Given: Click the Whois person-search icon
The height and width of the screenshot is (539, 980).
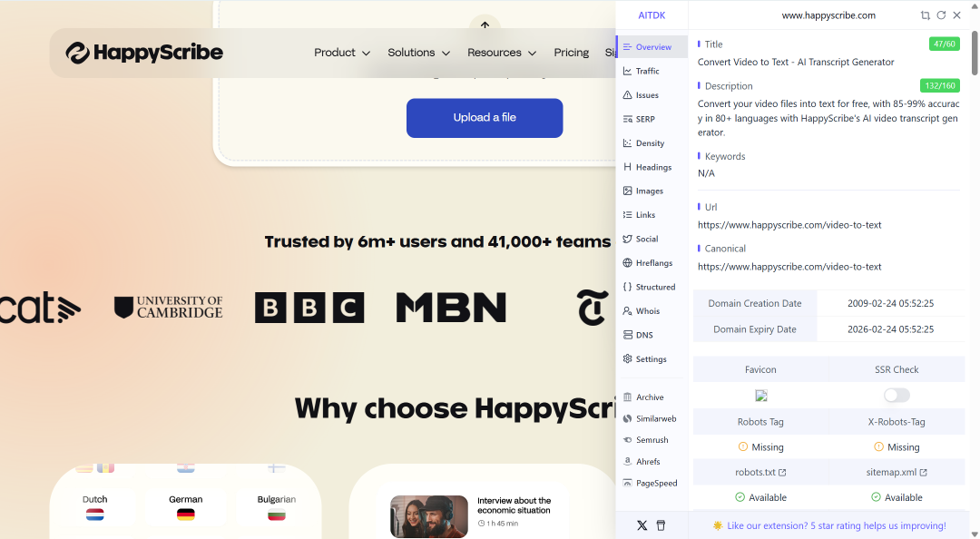Looking at the screenshot, I should (x=628, y=310).
